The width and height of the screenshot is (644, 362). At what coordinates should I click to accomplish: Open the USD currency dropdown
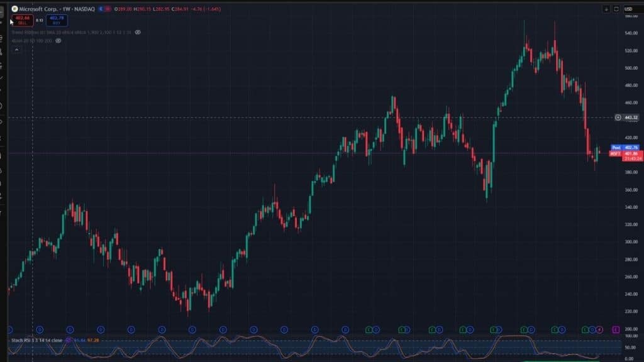(x=628, y=9)
